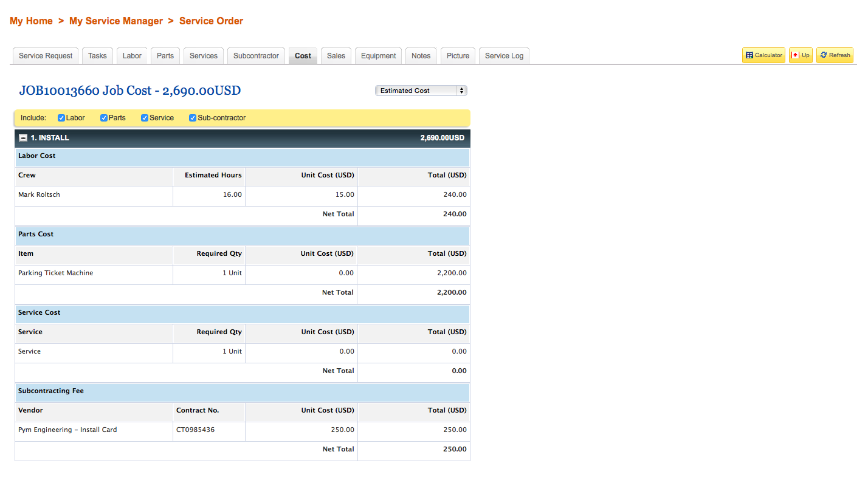The width and height of the screenshot is (868, 480).
Task: Open the Equipment tab
Action: 379,56
